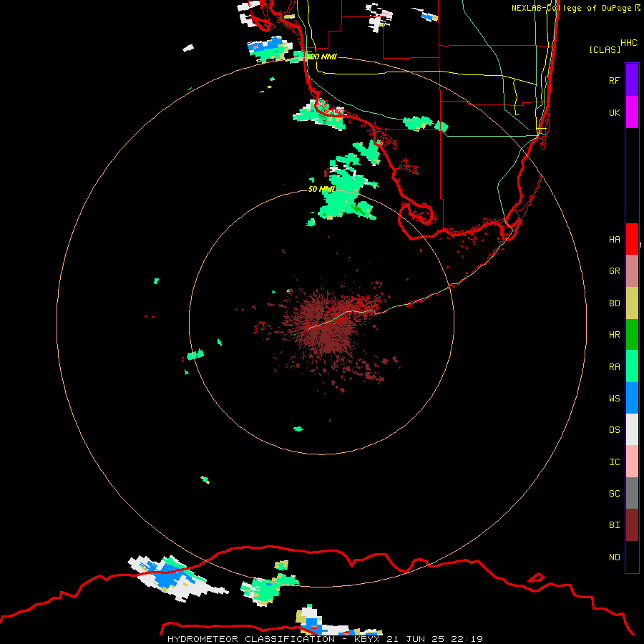Click the BI legend label
Image resolution: width=644 pixels, height=644 pixels.
pos(614,525)
